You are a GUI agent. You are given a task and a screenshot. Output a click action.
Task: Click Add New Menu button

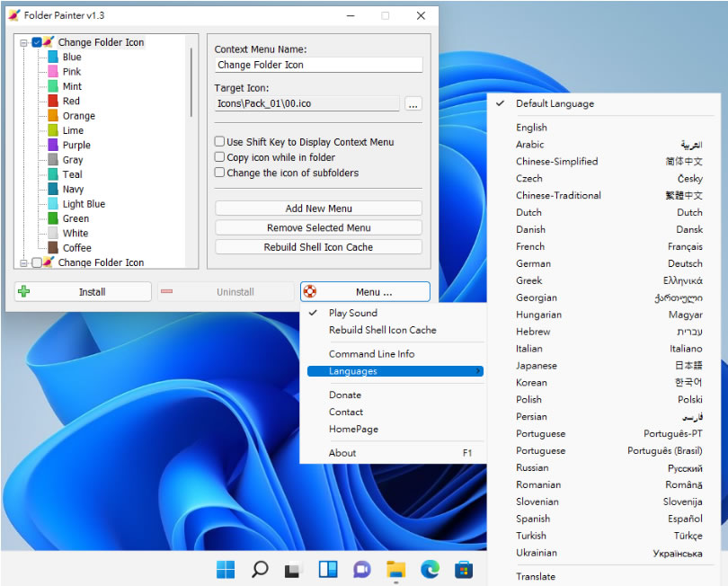(318, 209)
